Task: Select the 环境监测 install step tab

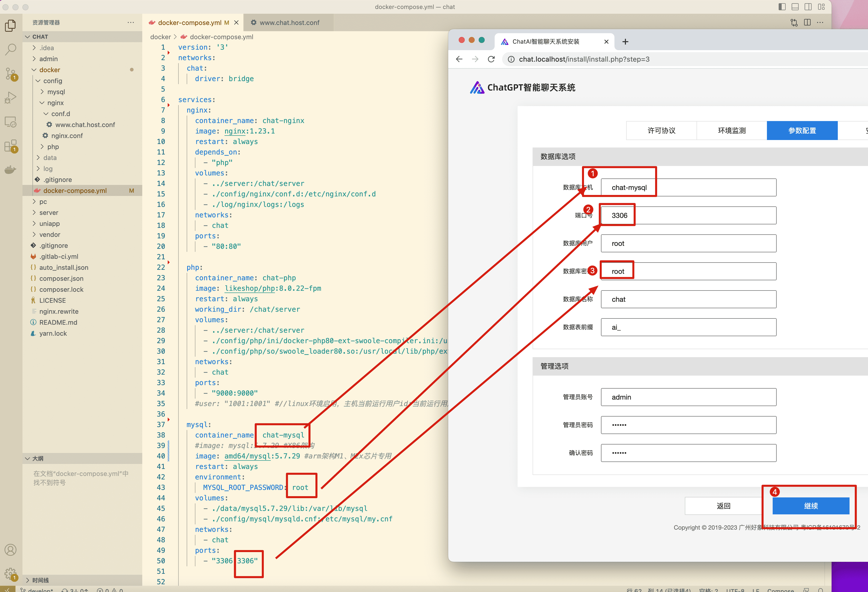Action: pyautogui.click(x=732, y=131)
